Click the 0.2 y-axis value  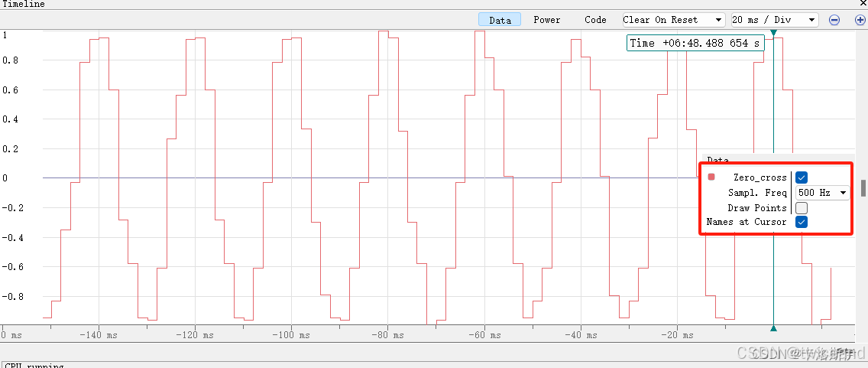point(10,148)
